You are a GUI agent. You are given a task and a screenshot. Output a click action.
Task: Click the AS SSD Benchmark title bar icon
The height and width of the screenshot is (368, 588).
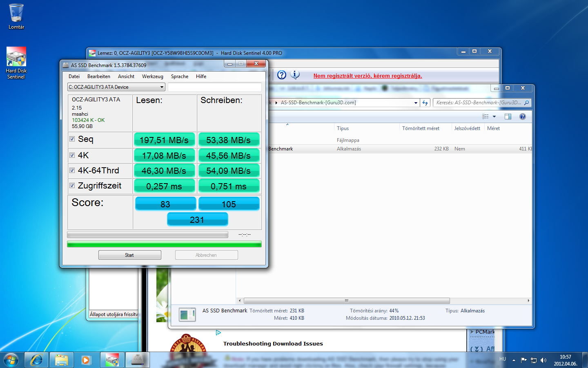point(66,65)
